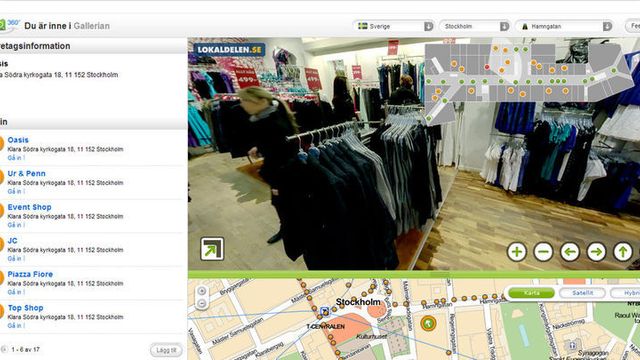Image resolution: width=640 pixels, height=360 pixels.
Task: Click 'Gå in' under Event Shop
Action: 16,225
